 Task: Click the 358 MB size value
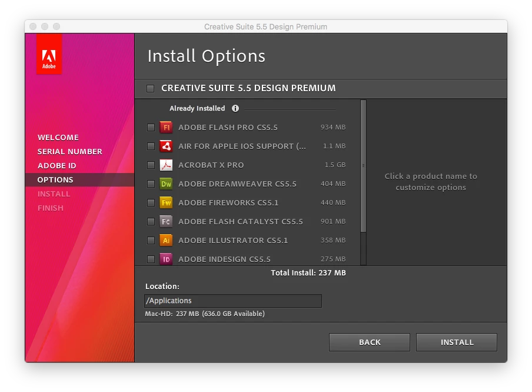point(333,240)
